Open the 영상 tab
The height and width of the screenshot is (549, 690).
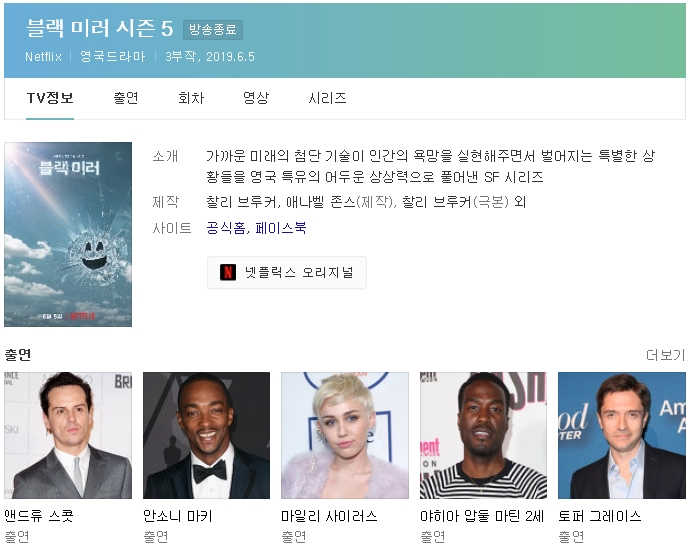click(256, 98)
